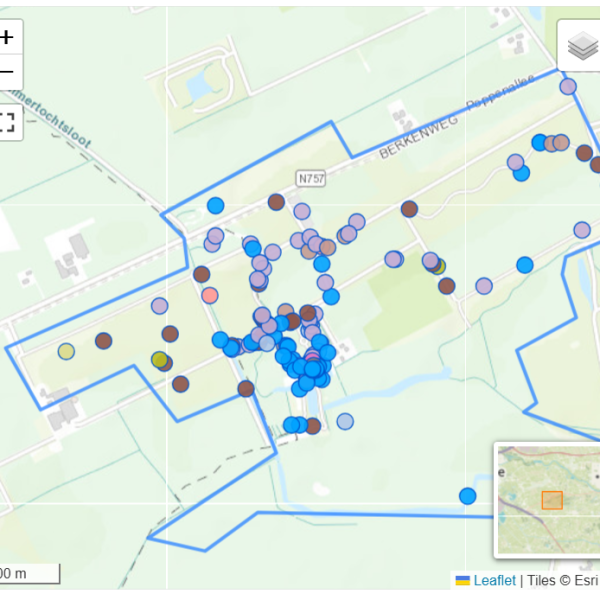Click the olive-green marker in the left field
The width and height of the screenshot is (600, 600).
[x=159, y=359]
